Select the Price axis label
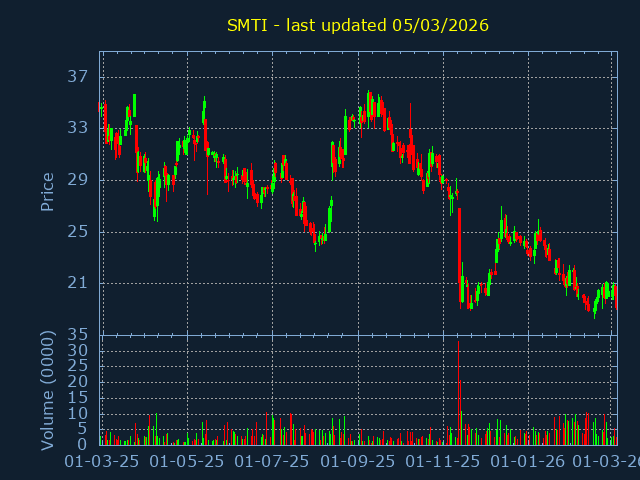Screen dimensions: 640x480 point(47,192)
